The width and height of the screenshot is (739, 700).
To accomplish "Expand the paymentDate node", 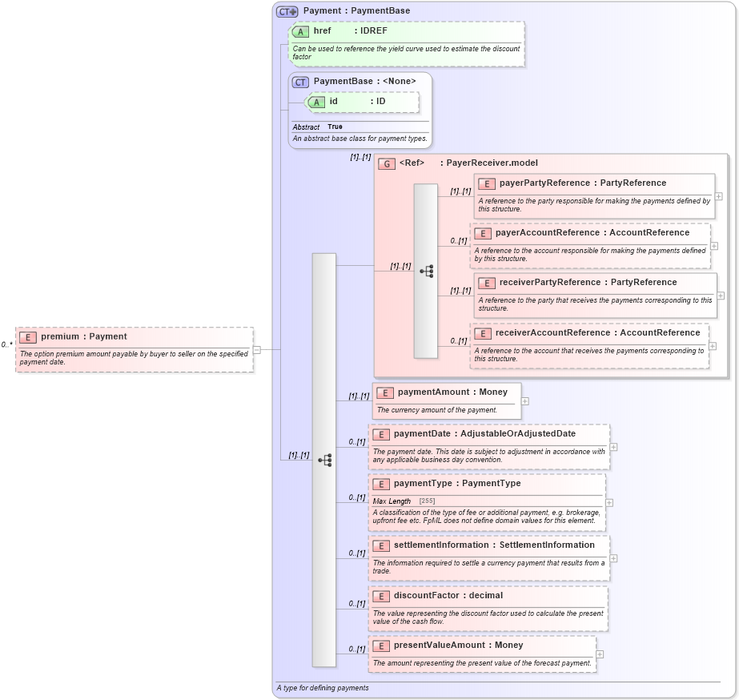I will click(x=613, y=447).
